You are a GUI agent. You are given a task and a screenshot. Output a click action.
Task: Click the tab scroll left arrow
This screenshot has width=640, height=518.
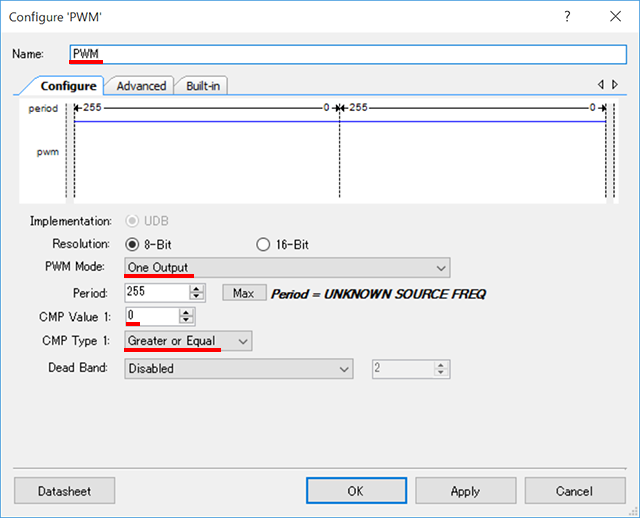(600, 84)
